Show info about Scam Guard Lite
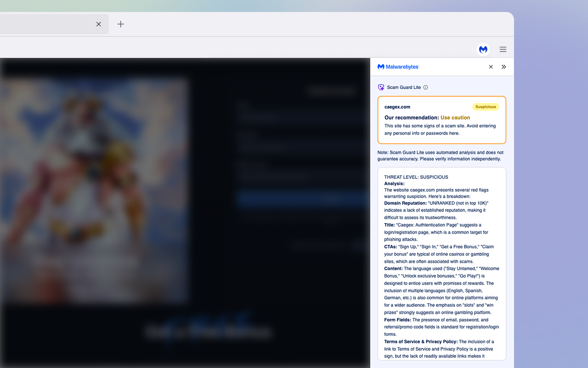The image size is (588, 368). point(425,87)
